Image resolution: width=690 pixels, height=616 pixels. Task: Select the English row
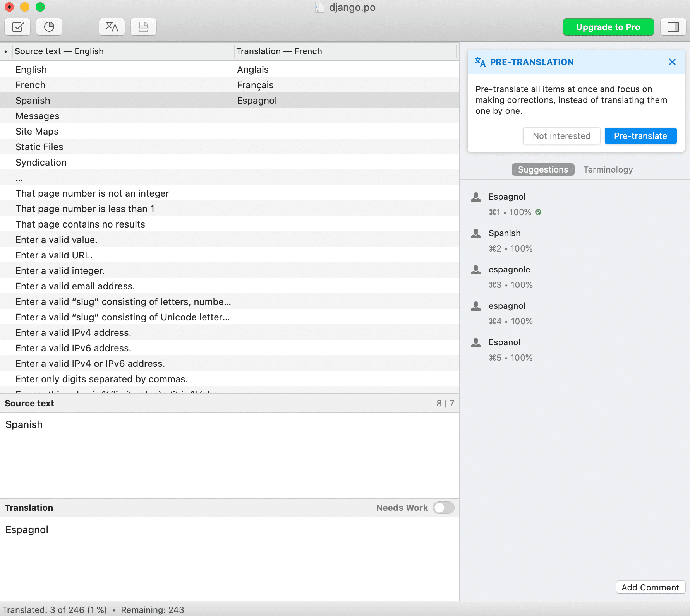click(230, 69)
